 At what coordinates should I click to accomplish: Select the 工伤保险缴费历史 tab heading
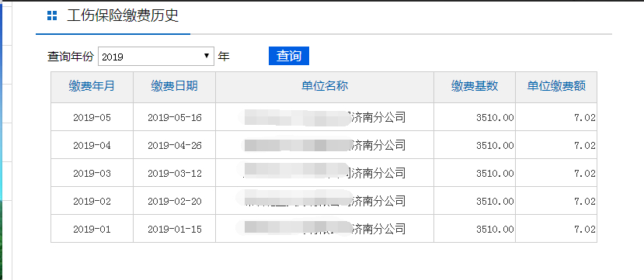click(123, 16)
